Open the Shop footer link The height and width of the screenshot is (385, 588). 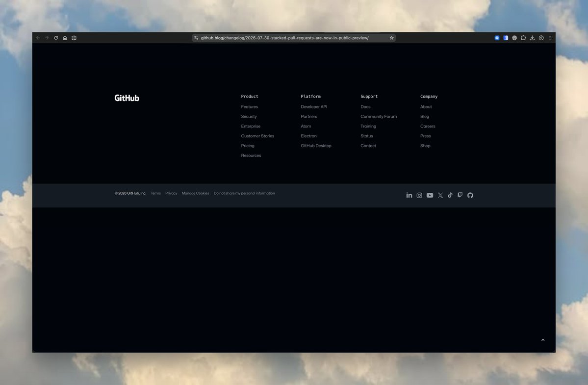click(x=425, y=146)
